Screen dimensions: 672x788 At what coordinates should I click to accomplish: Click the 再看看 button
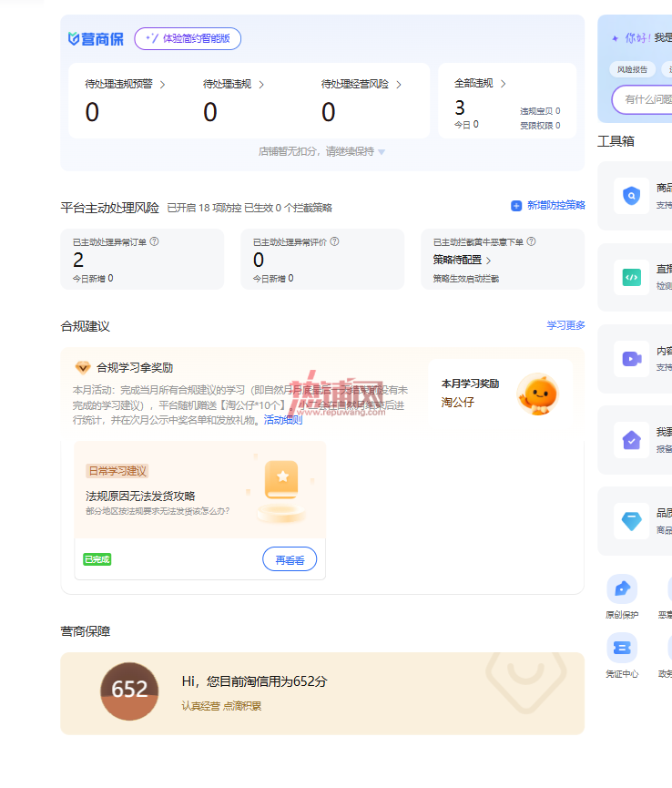click(x=290, y=559)
